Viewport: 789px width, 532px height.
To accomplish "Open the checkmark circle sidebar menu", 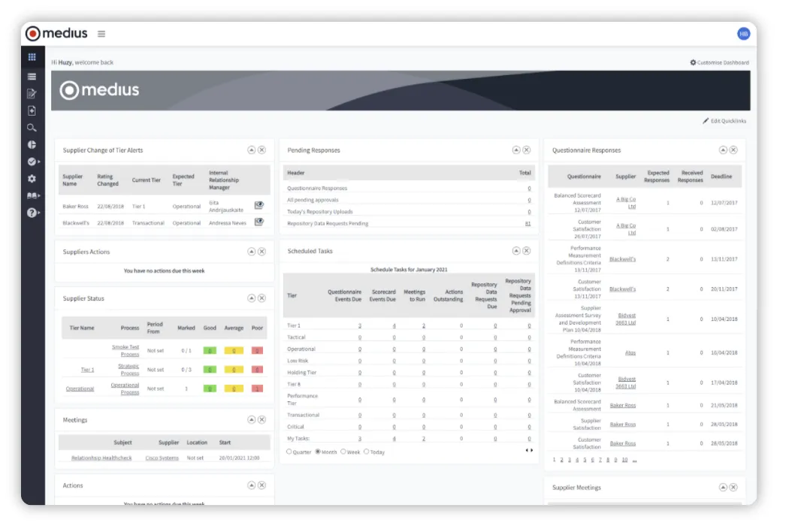I will pyautogui.click(x=33, y=162).
